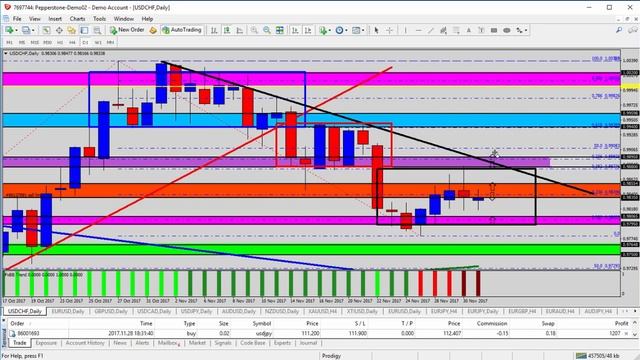Zoom in on the chart
The height and width of the screenshot is (360, 640).
pos(254,30)
